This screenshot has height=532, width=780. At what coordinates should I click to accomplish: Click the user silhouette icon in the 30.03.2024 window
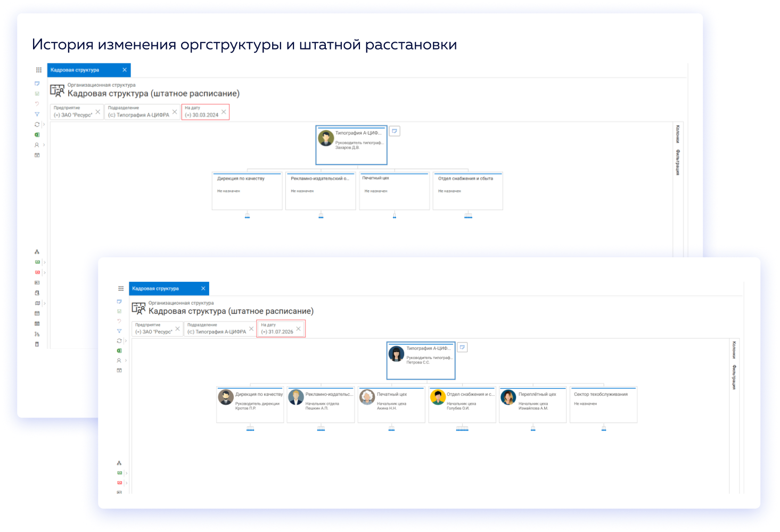tap(37, 145)
